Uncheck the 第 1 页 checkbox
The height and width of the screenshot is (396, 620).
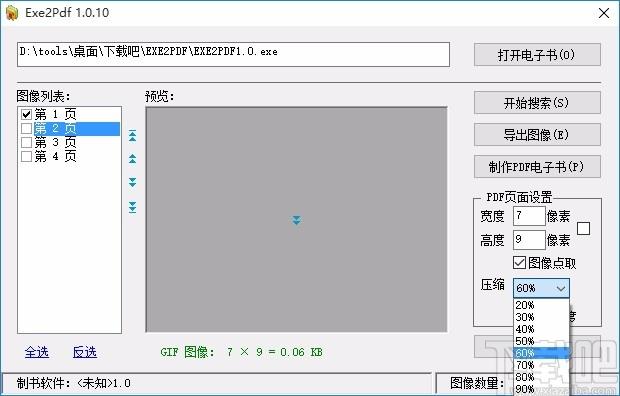26,115
